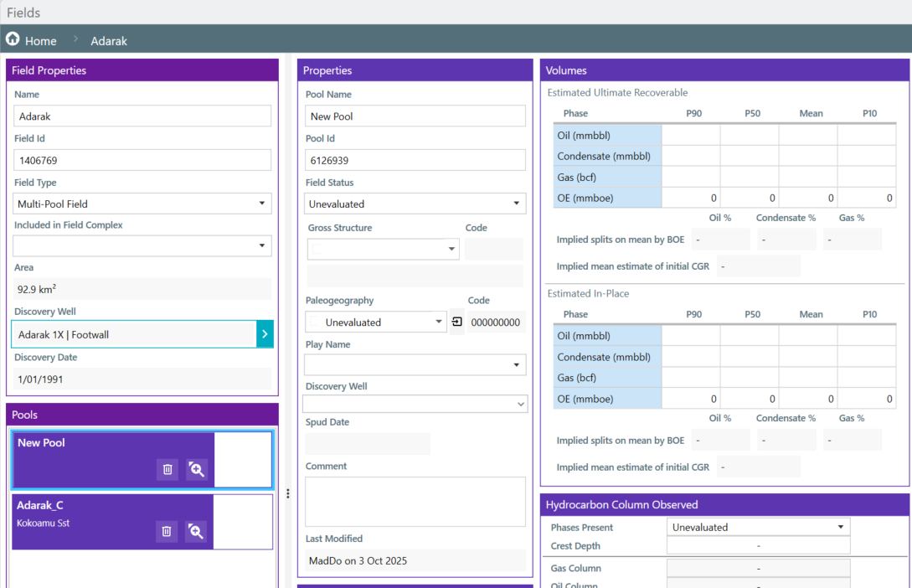Click the Comment text area

tap(415, 502)
